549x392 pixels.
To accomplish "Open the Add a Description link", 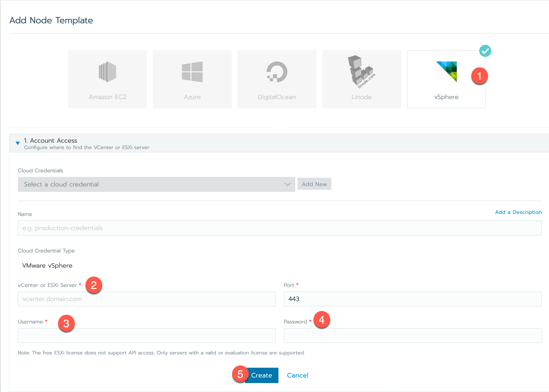I will [518, 212].
